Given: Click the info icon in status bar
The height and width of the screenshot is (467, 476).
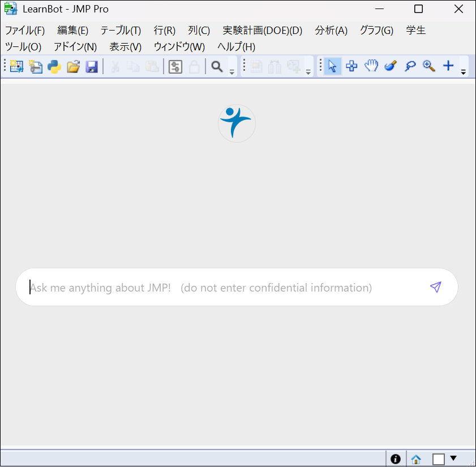Looking at the screenshot, I should click(x=396, y=459).
